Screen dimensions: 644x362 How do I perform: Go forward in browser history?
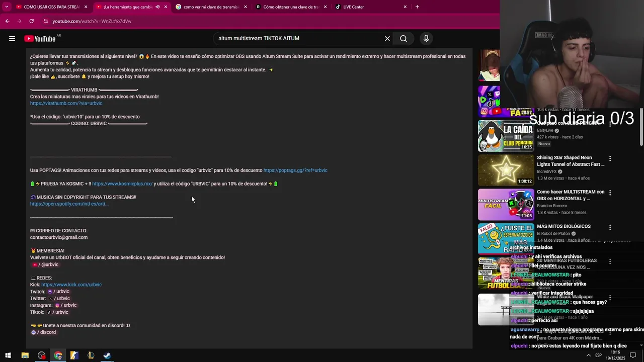19,21
